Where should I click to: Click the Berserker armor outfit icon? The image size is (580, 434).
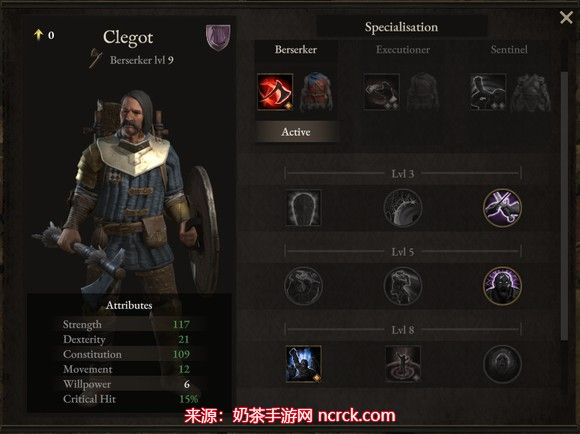coord(316,92)
